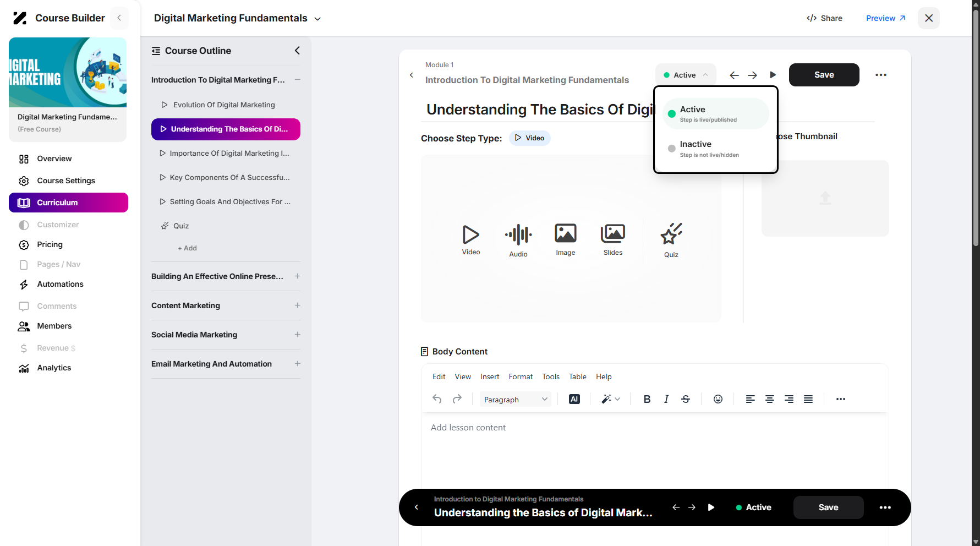Open the Paragraph format dropdown
Screen dimensions: 980x546
(x=516, y=399)
